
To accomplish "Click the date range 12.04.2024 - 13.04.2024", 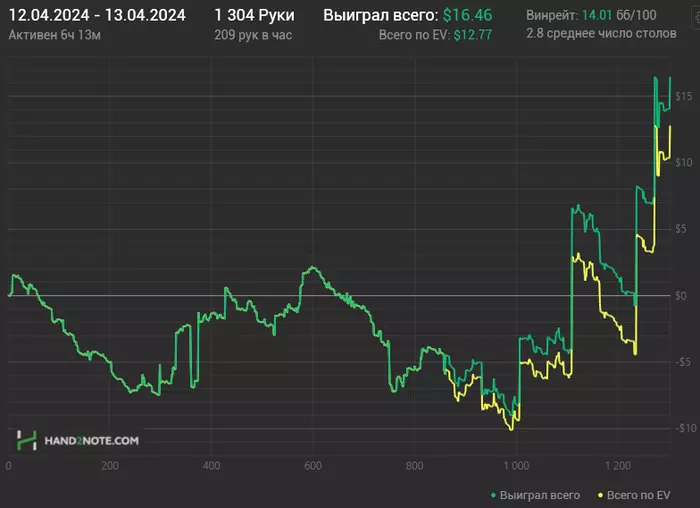I will coord(97,15).
